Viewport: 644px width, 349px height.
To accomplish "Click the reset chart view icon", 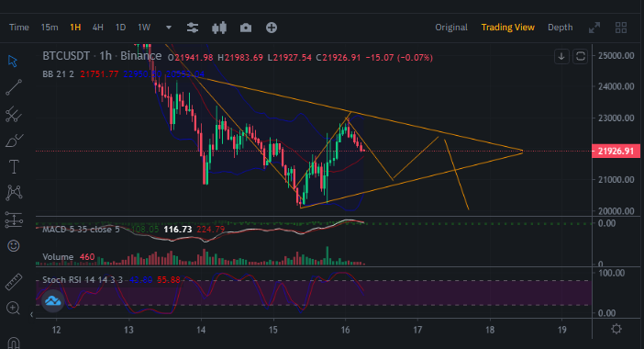I will [x=581, y=56].
